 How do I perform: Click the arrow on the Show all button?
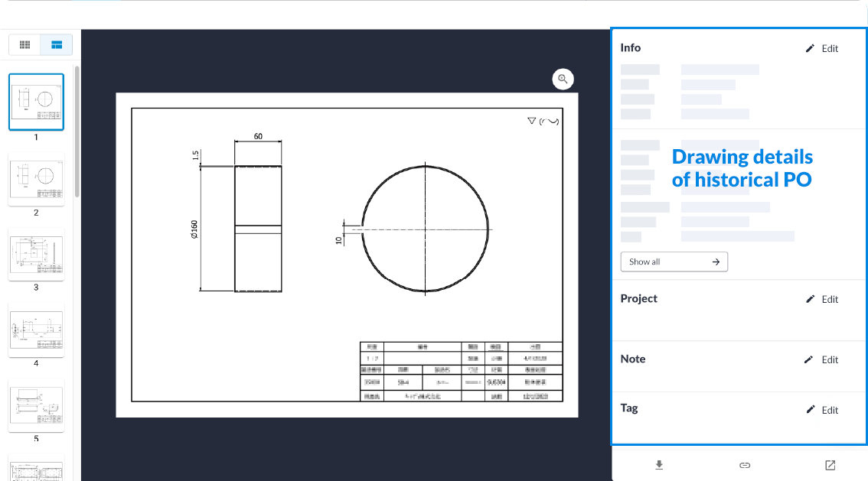[716, 262]
